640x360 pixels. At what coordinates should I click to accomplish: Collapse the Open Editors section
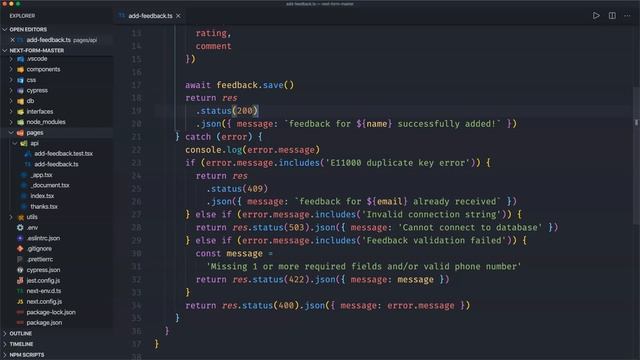(x=5, y=29)
